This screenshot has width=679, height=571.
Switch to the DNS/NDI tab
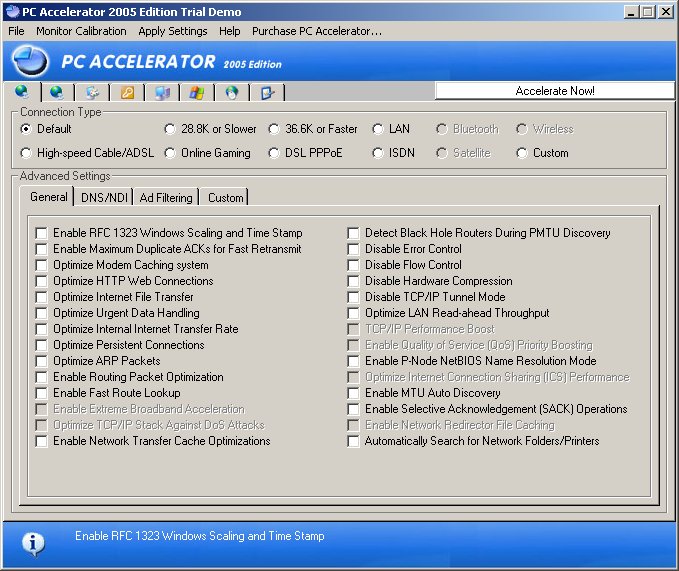pyautogui.click(x=104, y=198)
